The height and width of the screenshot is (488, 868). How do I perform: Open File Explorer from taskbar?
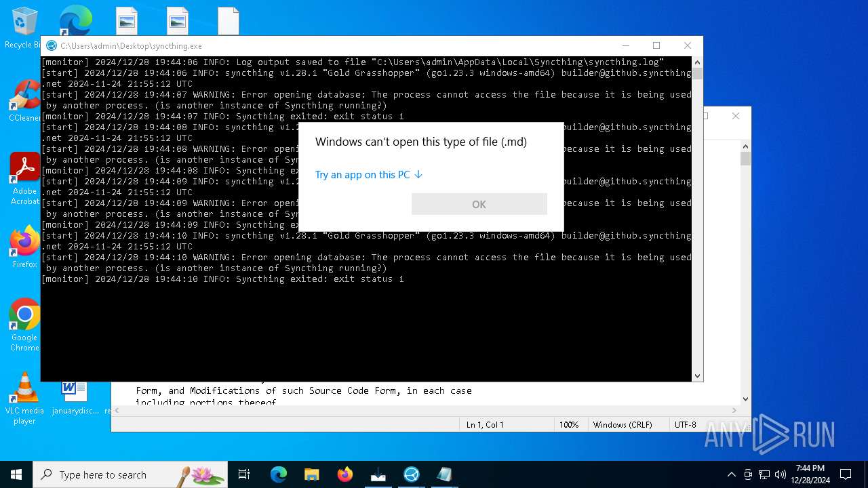(x=312, y=474)
